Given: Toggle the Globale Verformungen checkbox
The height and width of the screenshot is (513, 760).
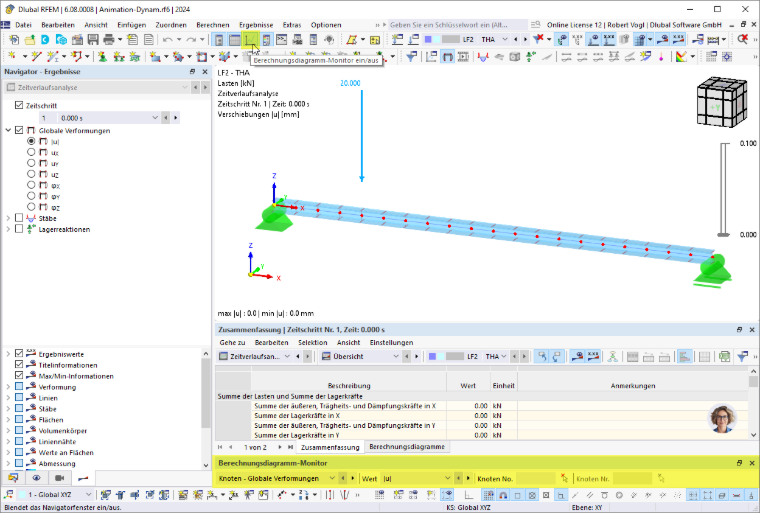Looking at the screenshot, I should tap(19, 130).
